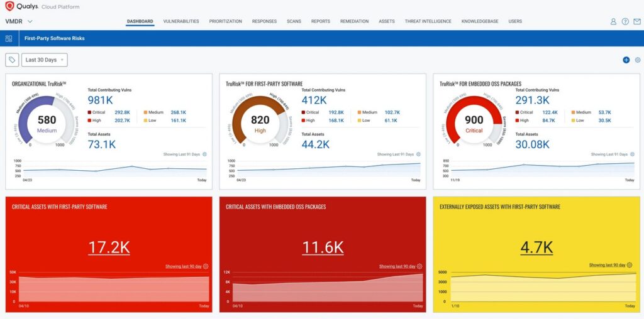Screen dimensions: 644x319
Task: Open the dashboard picker grid icon
Action: click(x=9, y=38)
